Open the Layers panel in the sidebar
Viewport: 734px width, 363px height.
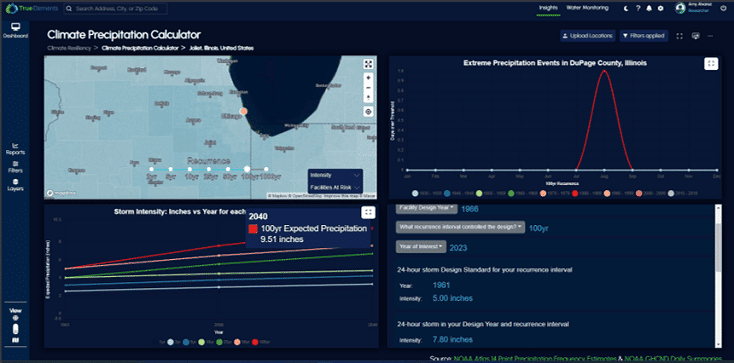click(15, 185)
